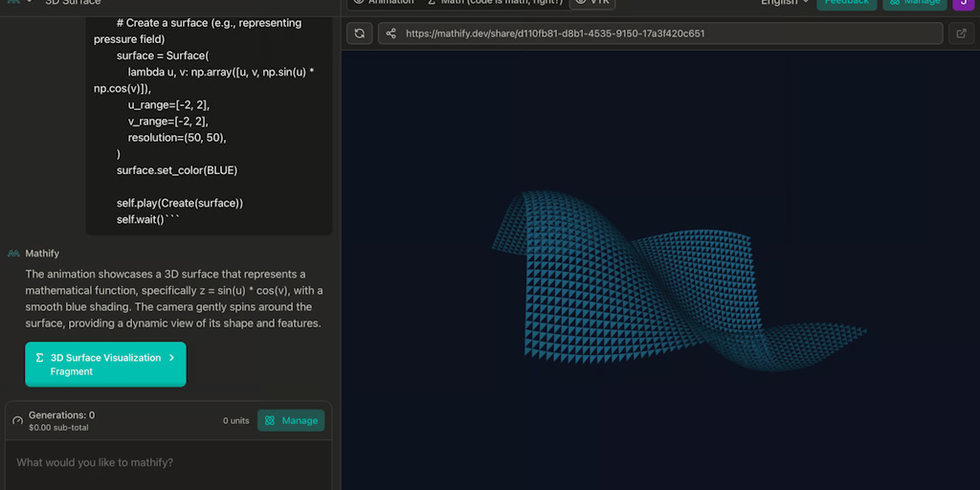The height and width of the screenshot is (490, 980).
Task: Open the 3D Surface Visualization fragment
Action: [x=105, y=365]
